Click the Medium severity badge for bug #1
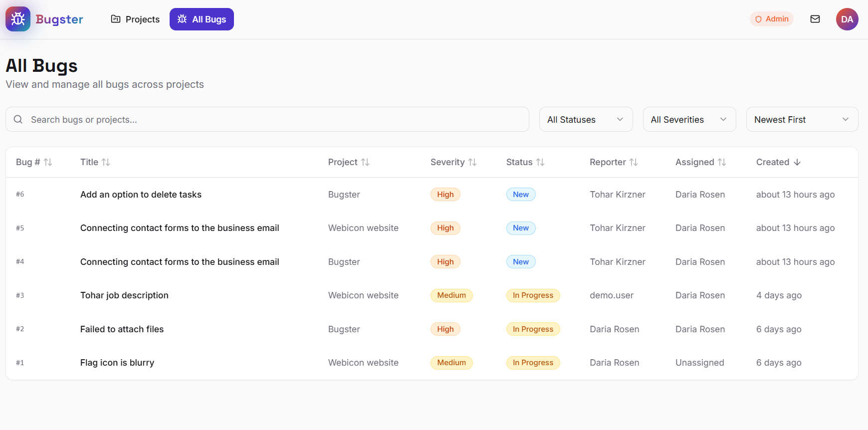The height and width of the screenshot is (430, 868). (x=451, y=363)
